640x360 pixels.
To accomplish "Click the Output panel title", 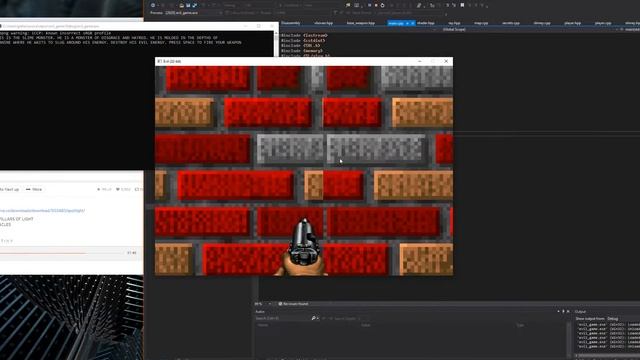I will (x=580, y=311).
